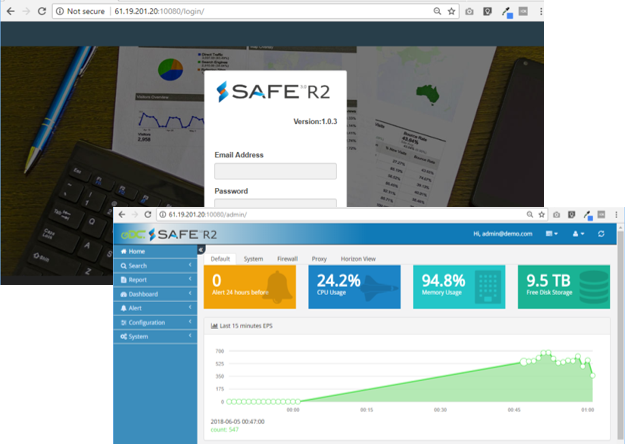This screenshot has width=625, height=444.
Task: Collapse the sidebar with arrow toggle
Action: (201, 250)
